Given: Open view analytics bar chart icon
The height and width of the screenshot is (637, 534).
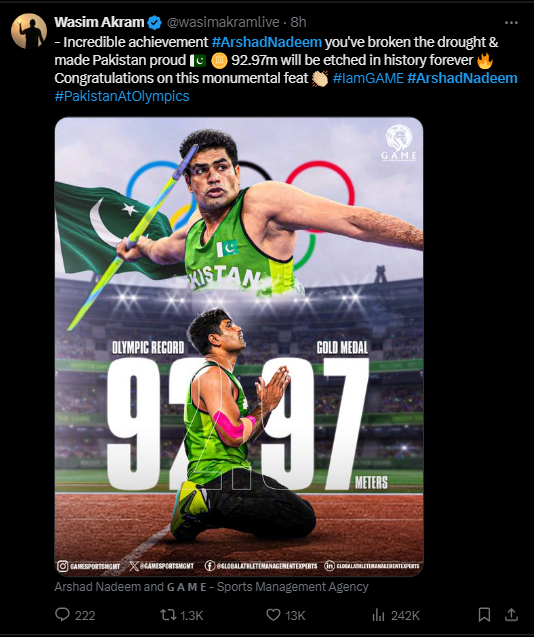Looking at the screenshot, I should point(378,615).
